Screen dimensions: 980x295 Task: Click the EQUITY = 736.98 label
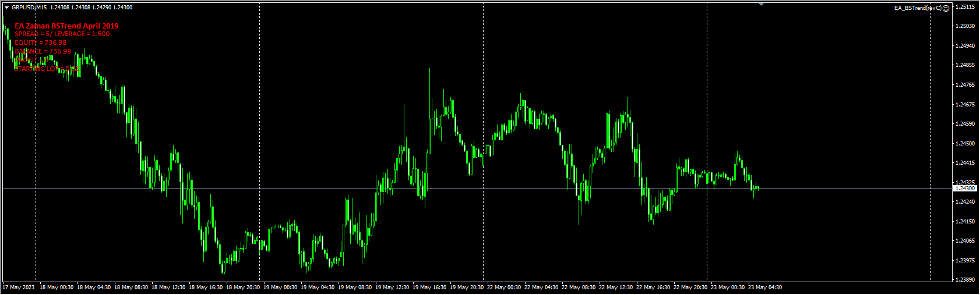[x=41, y=43]
